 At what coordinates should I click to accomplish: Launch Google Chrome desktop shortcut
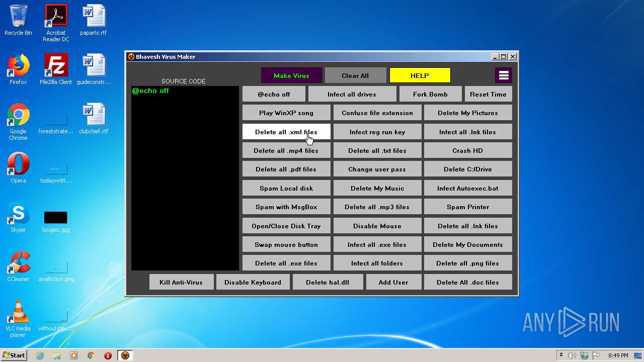tap(18, 122)
